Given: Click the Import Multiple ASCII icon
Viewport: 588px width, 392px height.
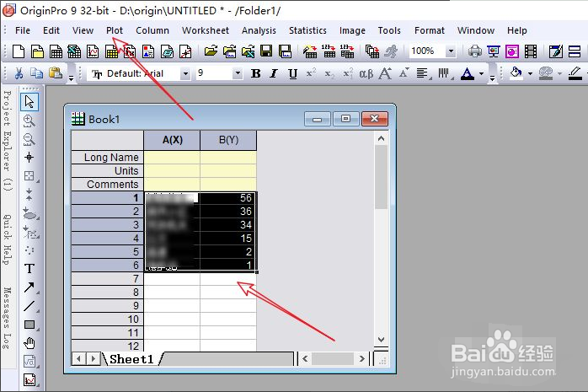Looking at the screenshot, I should [347, 51].
